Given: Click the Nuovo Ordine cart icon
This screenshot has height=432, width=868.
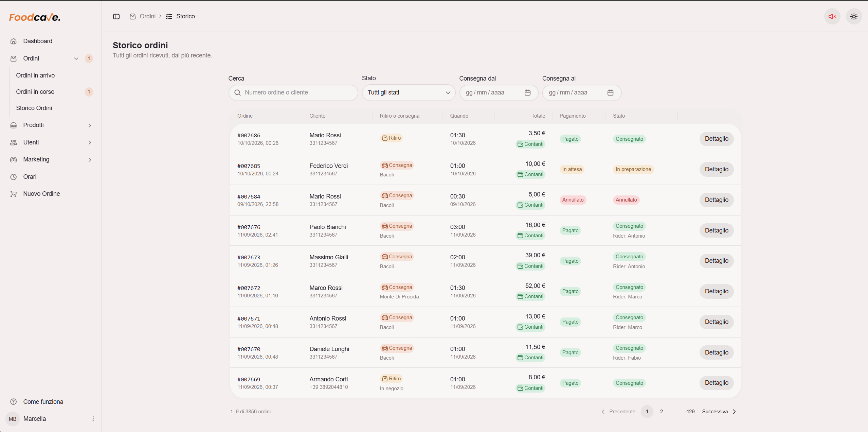Looking at the screenshot, I should pos(14,194).
